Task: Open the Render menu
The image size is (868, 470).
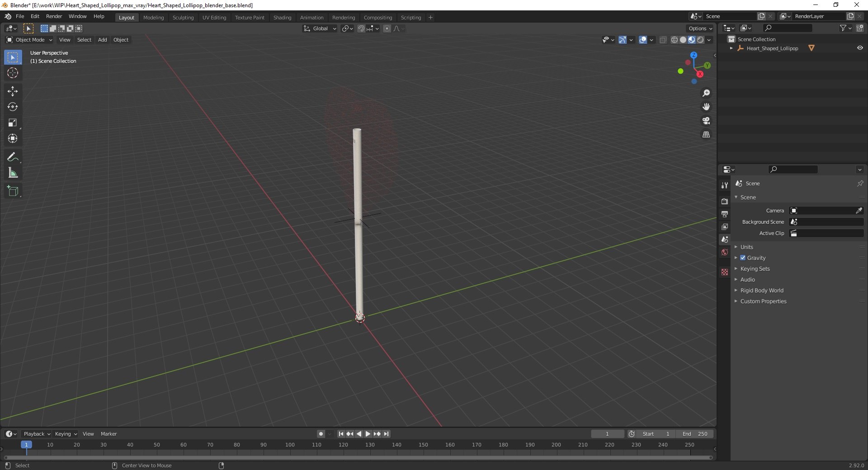Action: point(54,16)
